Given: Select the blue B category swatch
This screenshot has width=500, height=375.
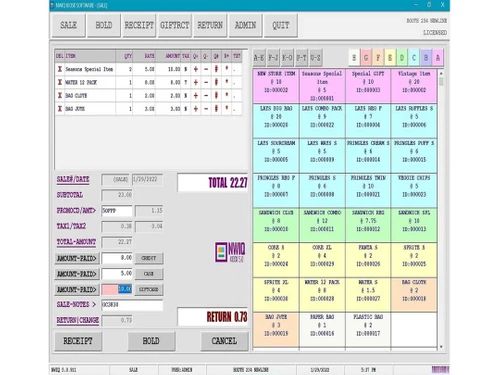Looking at the screenshot, I should tap(426, 58).
